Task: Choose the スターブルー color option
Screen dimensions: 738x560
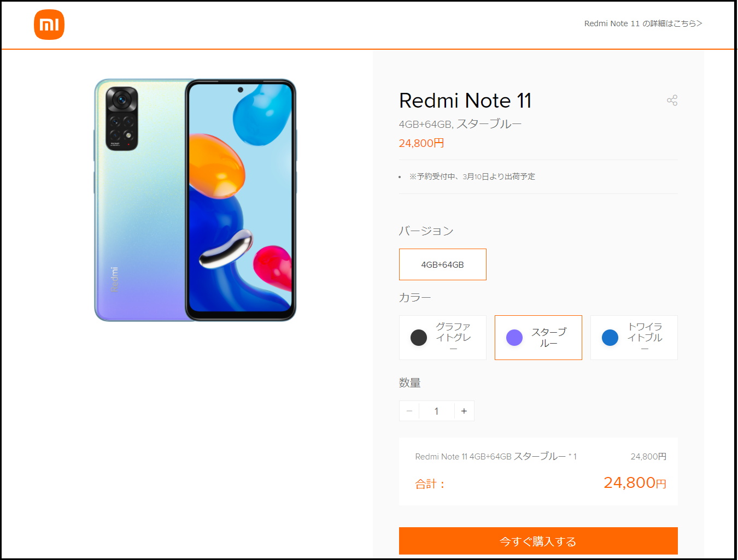Action: pos(538,338)
